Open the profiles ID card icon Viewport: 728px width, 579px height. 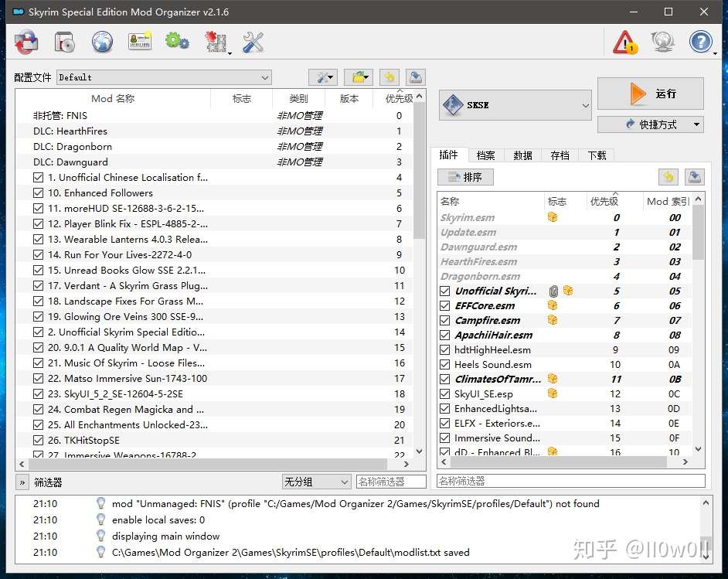140,41
